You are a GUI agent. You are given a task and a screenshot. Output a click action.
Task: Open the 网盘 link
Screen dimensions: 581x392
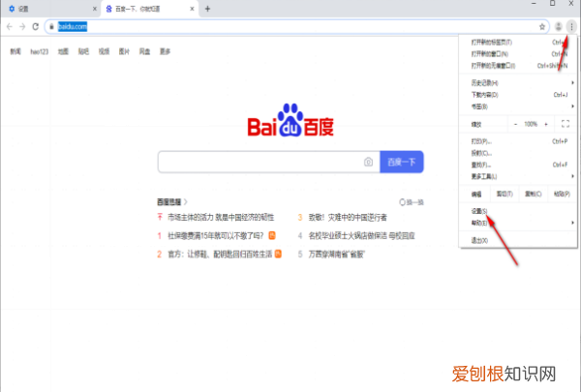pos(144,51)
